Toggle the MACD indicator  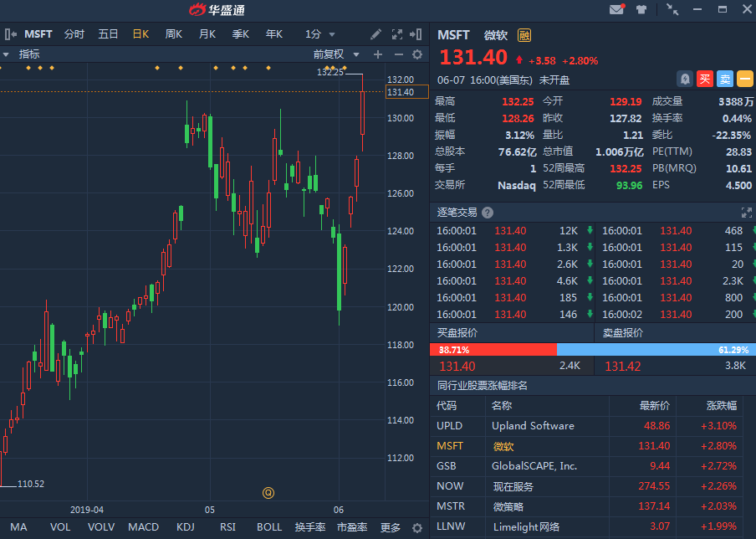coord(143,527)
